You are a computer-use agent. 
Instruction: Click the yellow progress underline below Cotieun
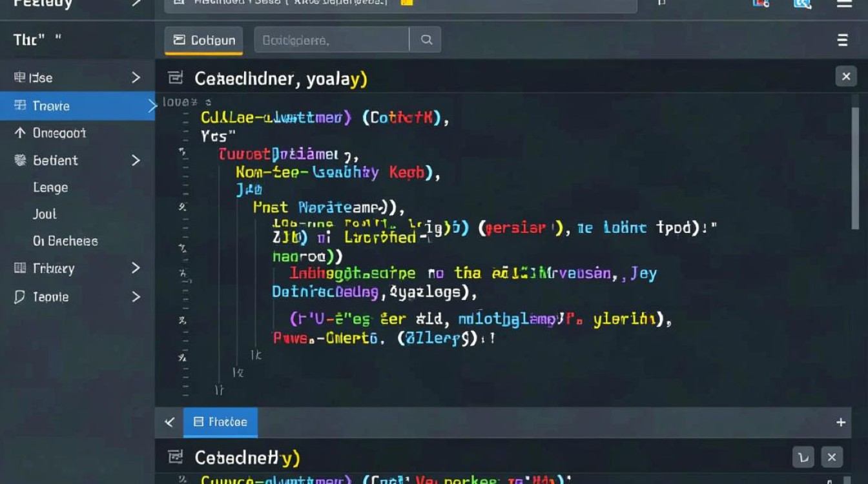203,53
